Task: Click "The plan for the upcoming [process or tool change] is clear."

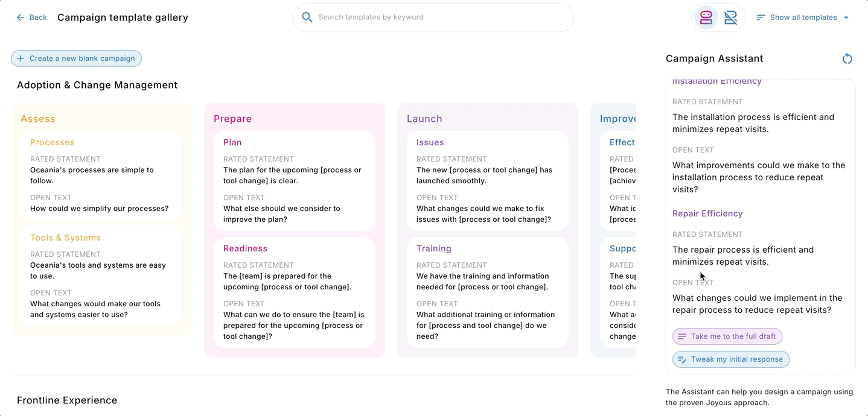Action: tap(292, 175)
